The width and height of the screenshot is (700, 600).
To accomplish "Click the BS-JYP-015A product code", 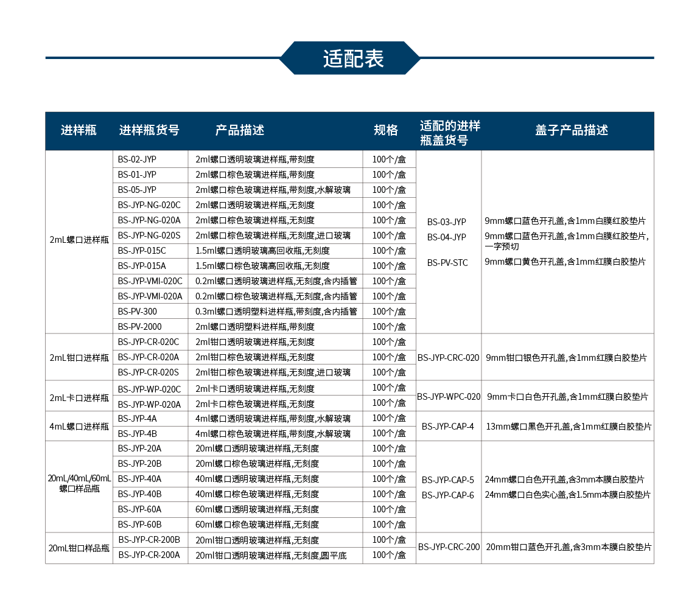I will point(142,266).
